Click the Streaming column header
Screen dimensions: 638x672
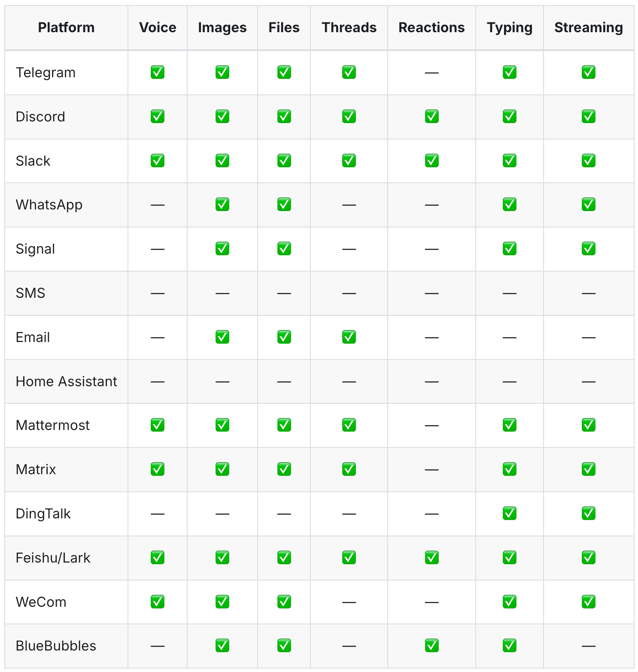pos(588,27)
